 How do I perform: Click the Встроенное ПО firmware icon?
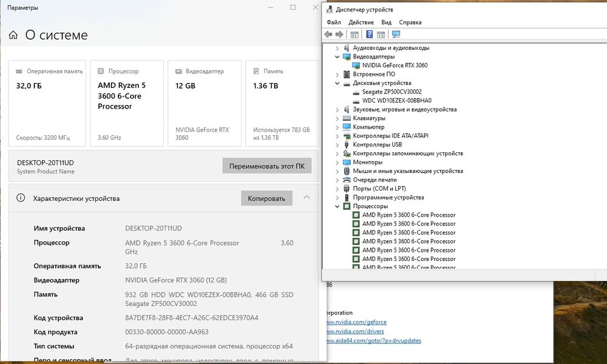(x=347, y=74)
